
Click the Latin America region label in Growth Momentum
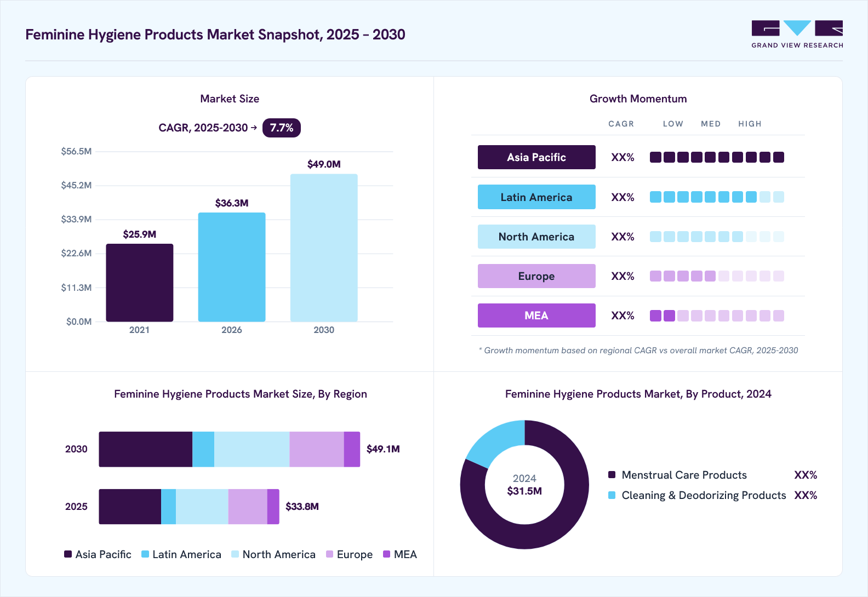pos(536,197)
